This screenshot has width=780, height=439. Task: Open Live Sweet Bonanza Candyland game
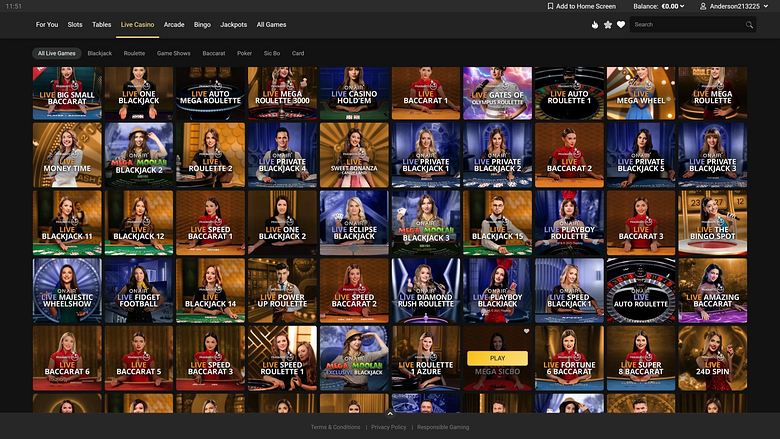coord(354,155)
